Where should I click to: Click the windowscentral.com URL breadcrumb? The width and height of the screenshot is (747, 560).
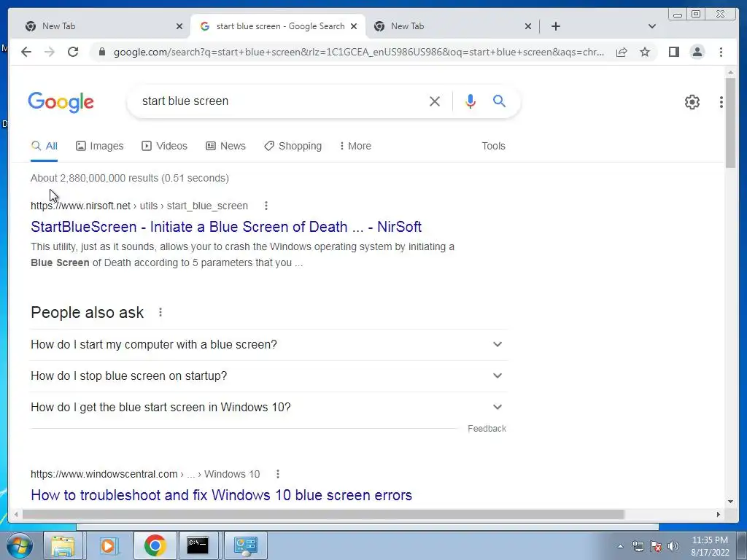click(x=145, y=474)
